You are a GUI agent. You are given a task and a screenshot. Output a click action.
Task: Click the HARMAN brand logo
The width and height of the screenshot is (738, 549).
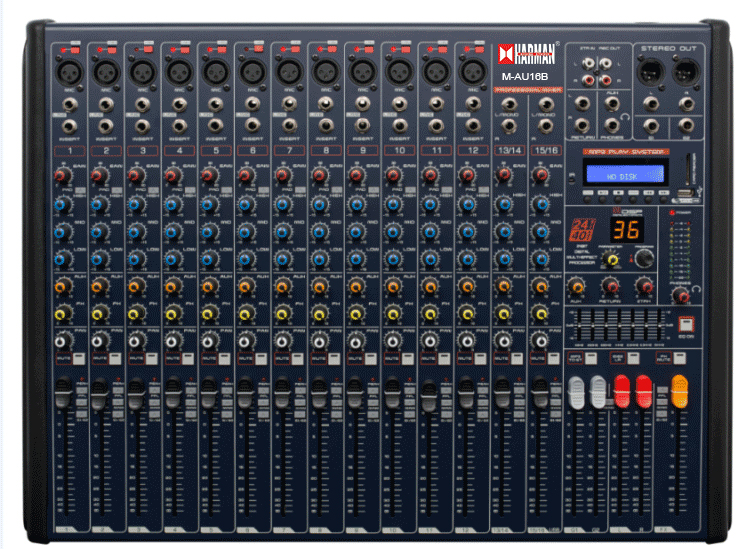[527, 54]
